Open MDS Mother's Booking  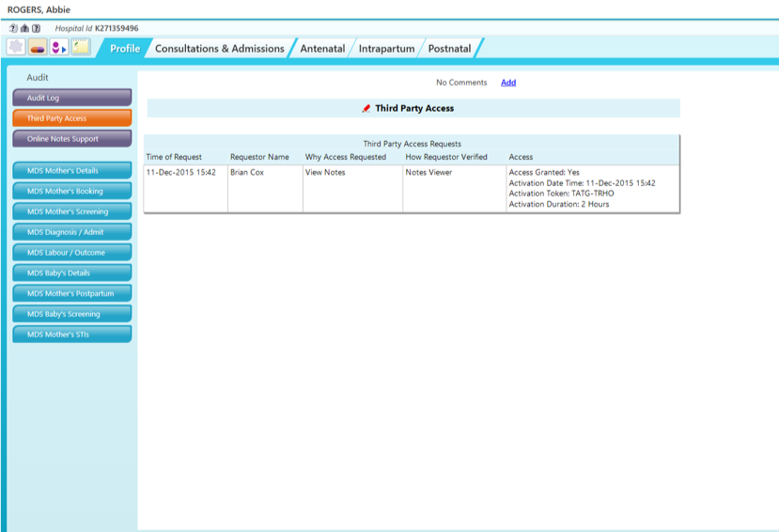coord(72,191)
